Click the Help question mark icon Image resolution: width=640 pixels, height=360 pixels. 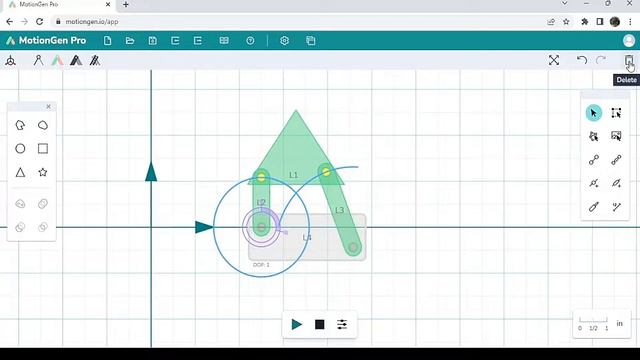250,40
